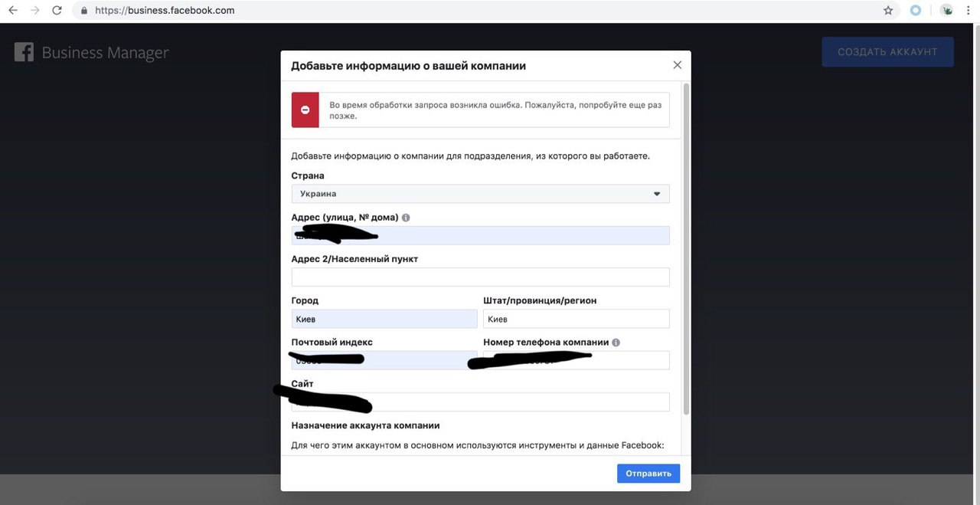The height and width of the screenshot is (505, 980).
Task: Click the browser back arrow
Action: (x=12, y=11)
